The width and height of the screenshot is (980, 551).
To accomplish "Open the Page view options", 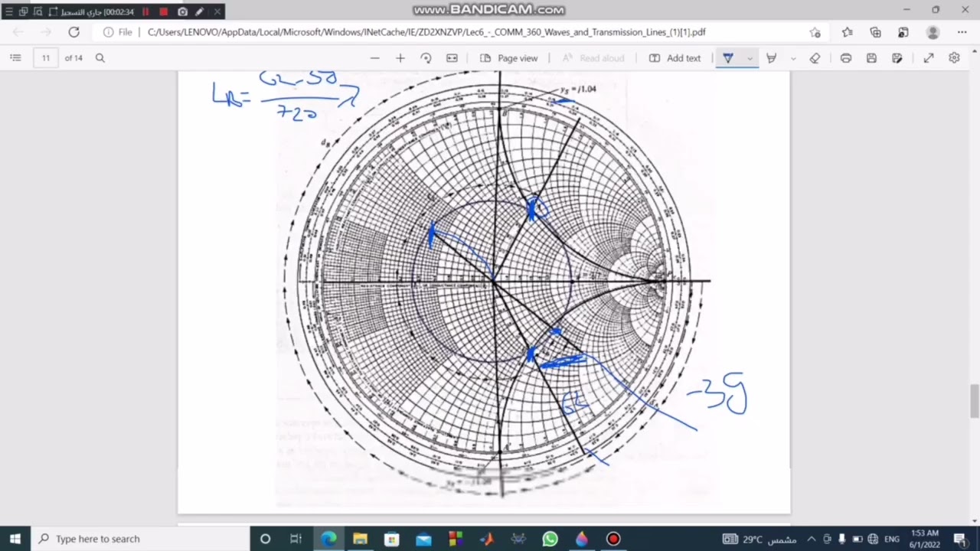I will pyautogui.click(x=509, y=58).
